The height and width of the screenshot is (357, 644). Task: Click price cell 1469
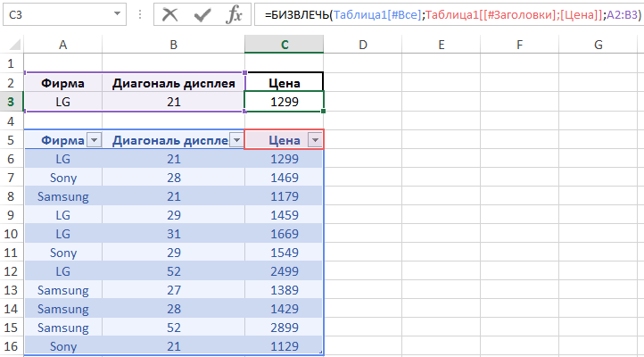285,178
